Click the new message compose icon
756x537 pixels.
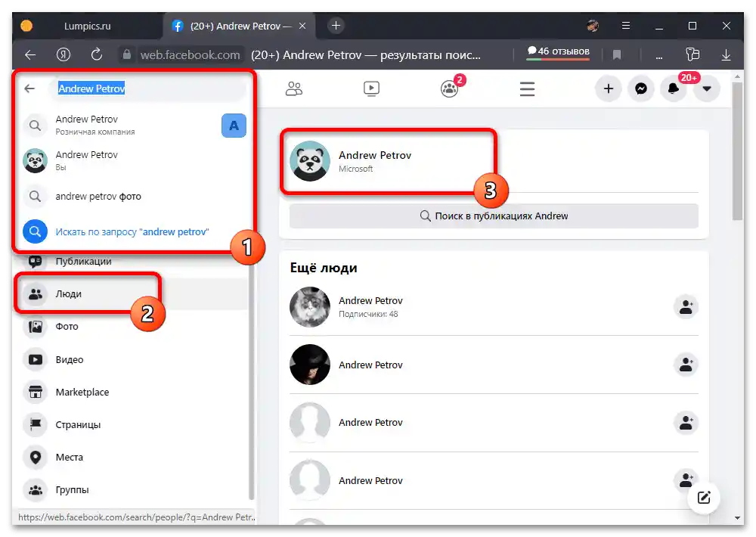pyautogui.click(x=704, y=498)
